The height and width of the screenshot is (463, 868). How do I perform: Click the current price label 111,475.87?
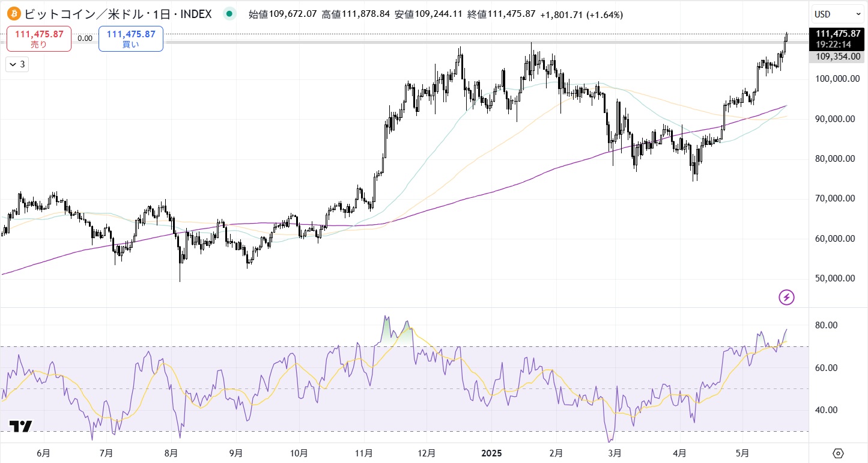838,34
